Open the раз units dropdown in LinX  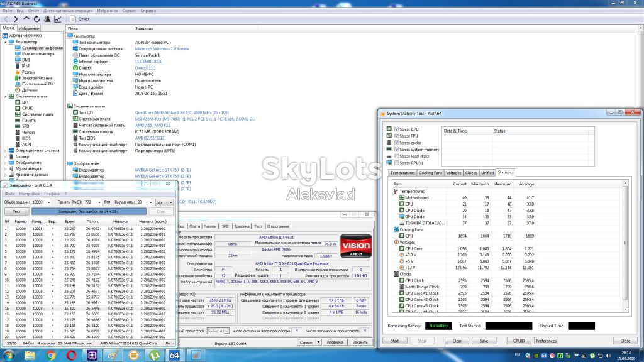164,202
